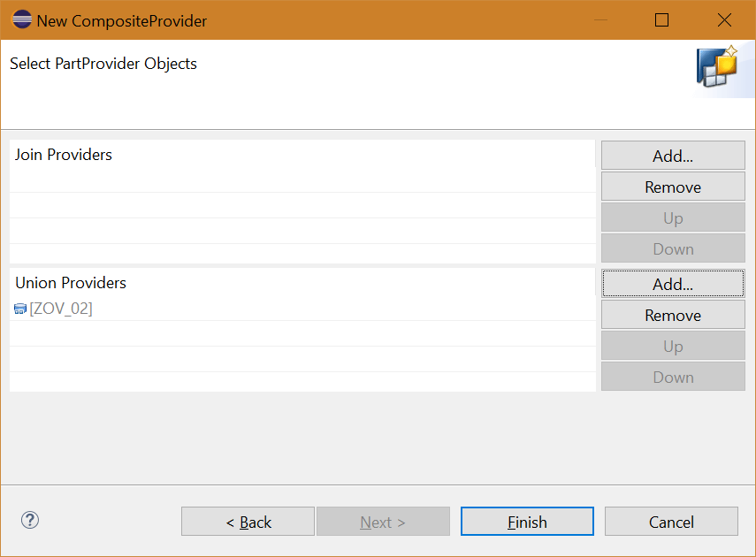Click Up button for Union Providers

[673, 346]
